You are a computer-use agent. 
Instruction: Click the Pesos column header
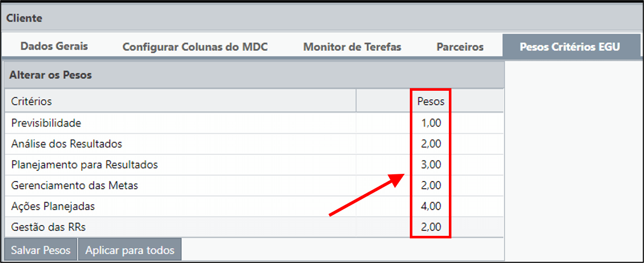(x=430, y=101)
